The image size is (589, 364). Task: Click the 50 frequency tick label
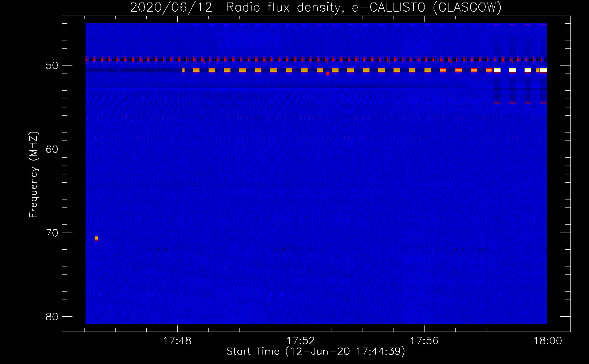click(x=52, y=66)
